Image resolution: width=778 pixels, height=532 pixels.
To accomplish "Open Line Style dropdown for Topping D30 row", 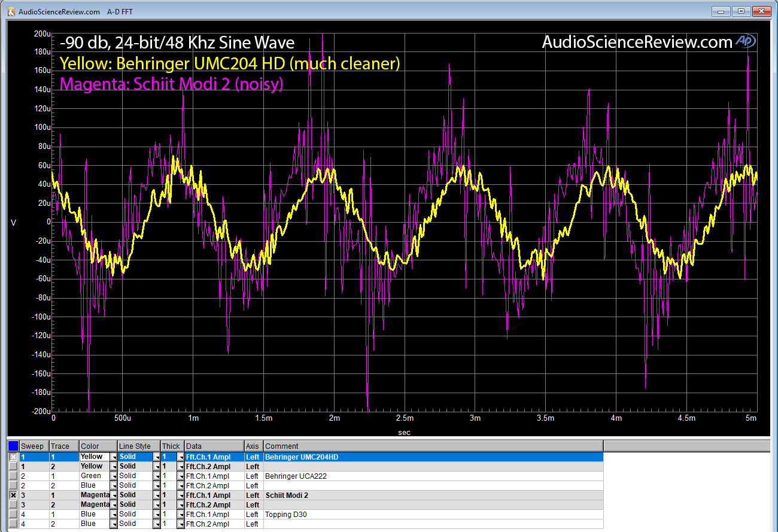I will 157,514.
